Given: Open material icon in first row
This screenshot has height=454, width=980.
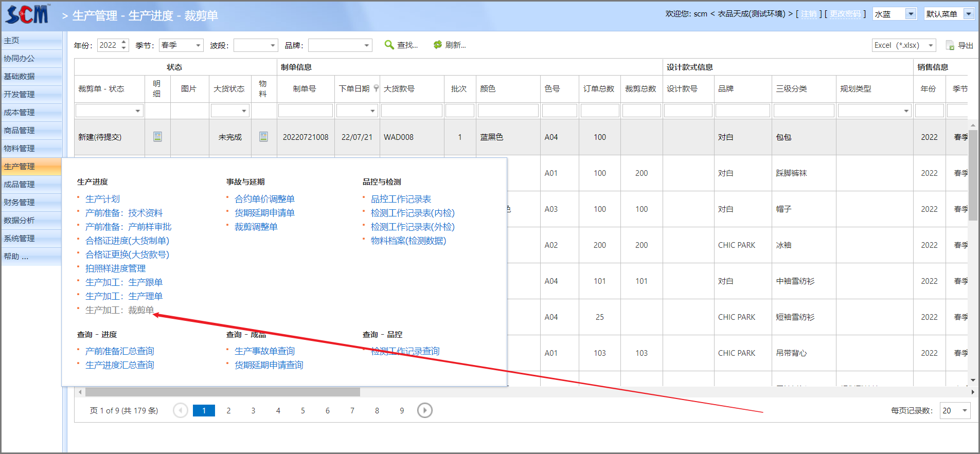Looking at the screenshot, I should [263, 137].
